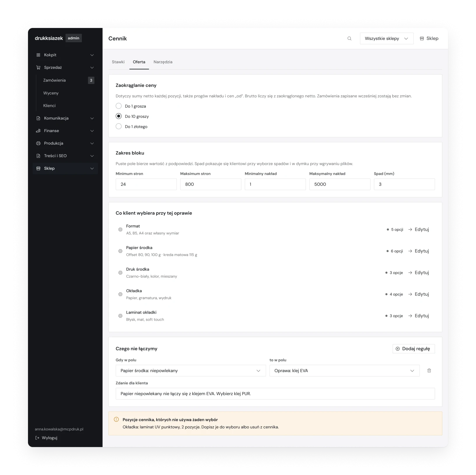This screenshot has height=475, width=476.
Task: Click the search magnifier icon in header
Action: (349, 38)
